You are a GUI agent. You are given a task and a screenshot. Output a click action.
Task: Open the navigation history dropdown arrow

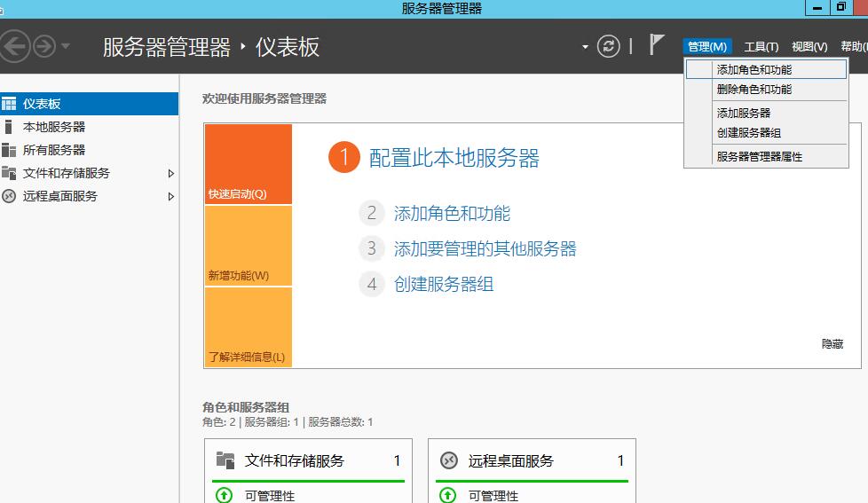66,47
